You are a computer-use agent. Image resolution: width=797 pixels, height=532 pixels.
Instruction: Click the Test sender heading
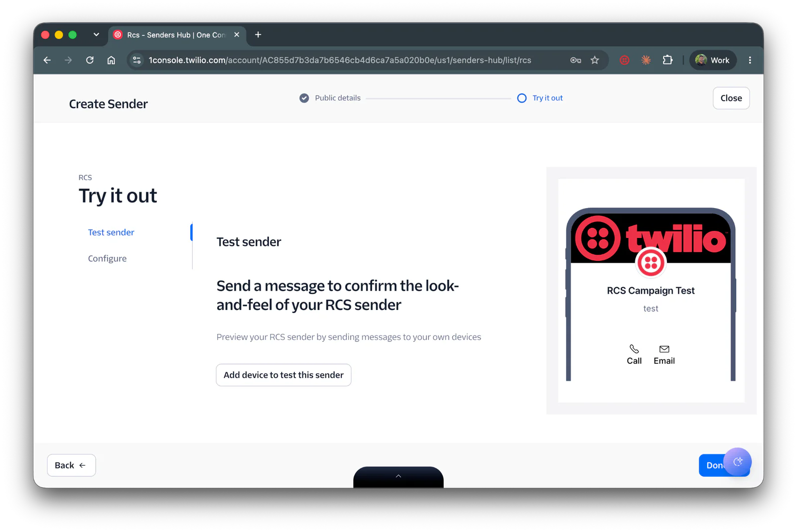[x=249, y=242]
